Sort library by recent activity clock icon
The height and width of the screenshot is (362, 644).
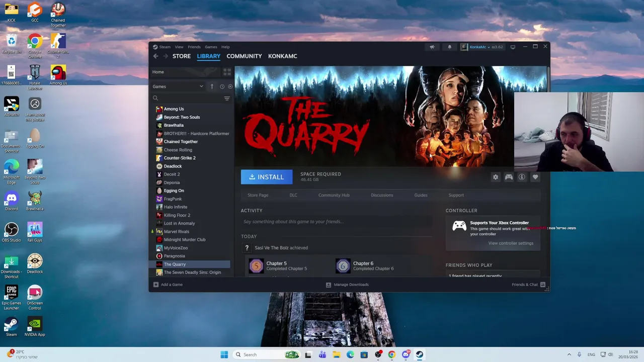point(222,86)
